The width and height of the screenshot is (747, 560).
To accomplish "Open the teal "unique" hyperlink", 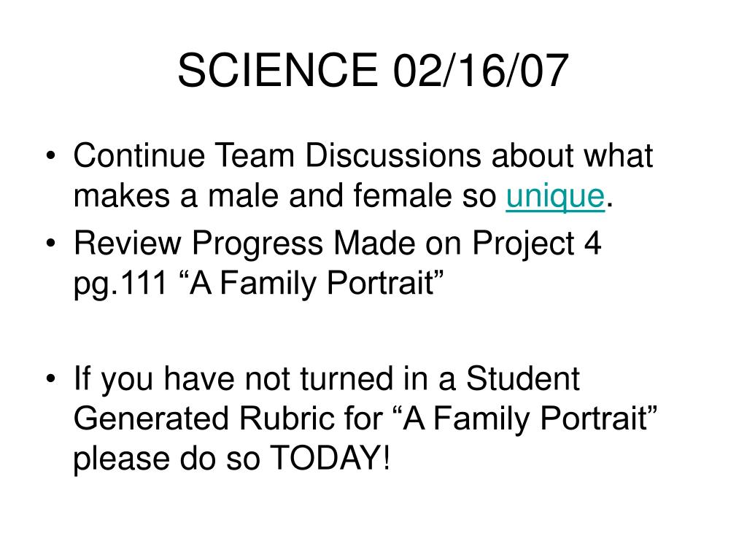I will coord(555,197).
